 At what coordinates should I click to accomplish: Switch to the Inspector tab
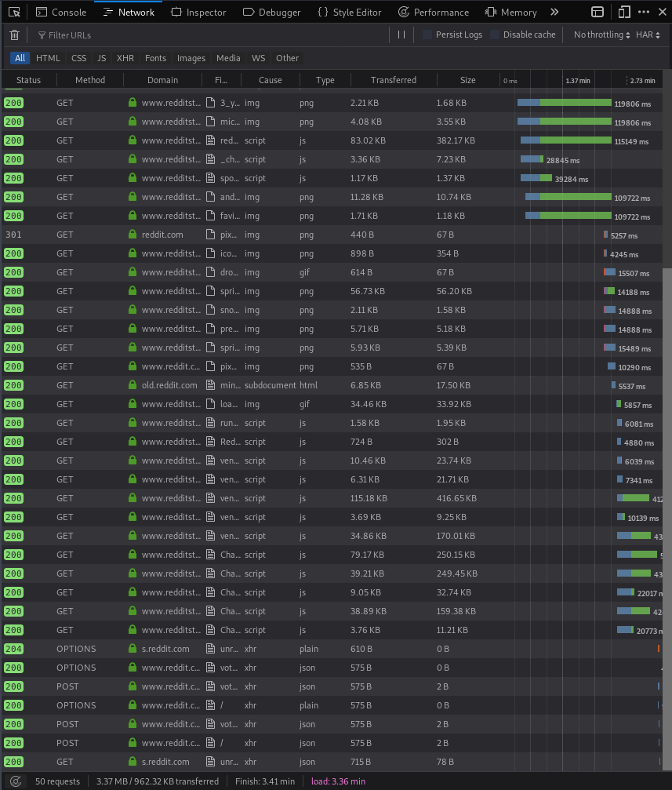(198, 12)
